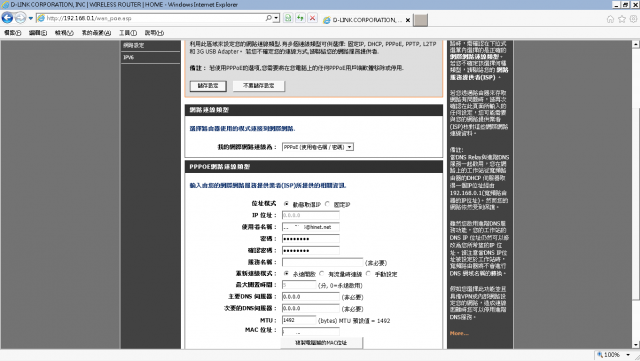This screenshot has height=361, width=640.
Task: Click the Don't Save Settings button
Action: 258,86
